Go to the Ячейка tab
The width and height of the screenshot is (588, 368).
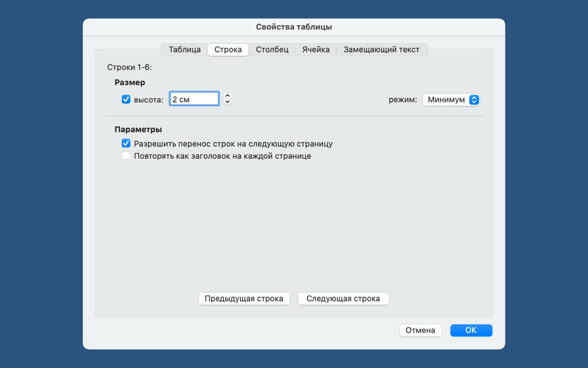pos(316,49)
